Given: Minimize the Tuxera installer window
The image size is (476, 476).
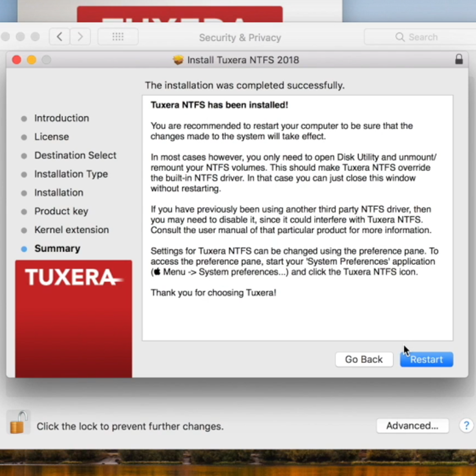Looking at the screenshot, I should point(32,60).
